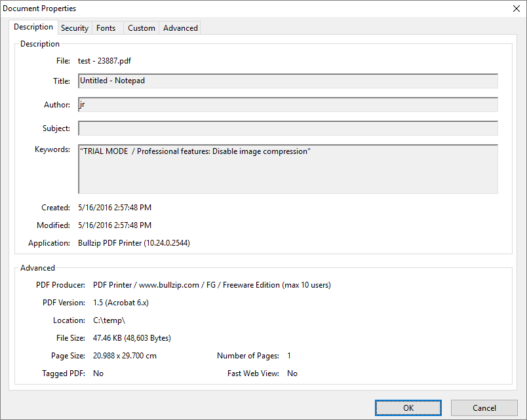The width and height of the screenshot is (527, 420).
Task: Click the Application label
Action: pos(49,243)
